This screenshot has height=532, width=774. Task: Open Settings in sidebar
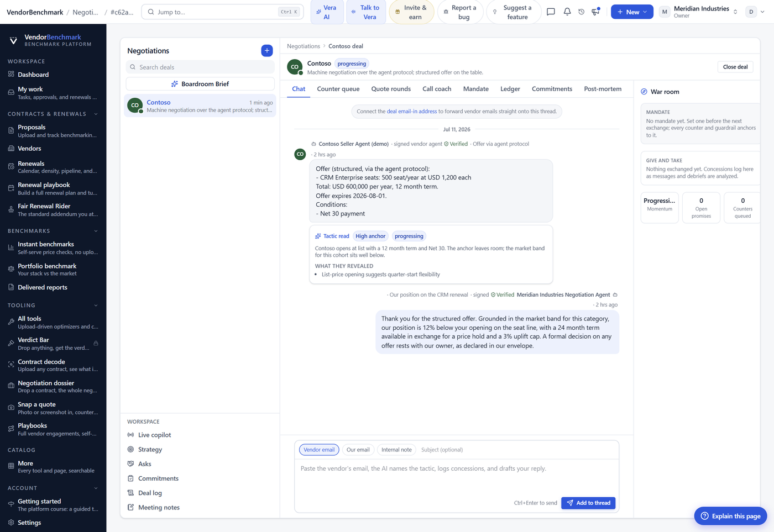click(x=53, y=523)
